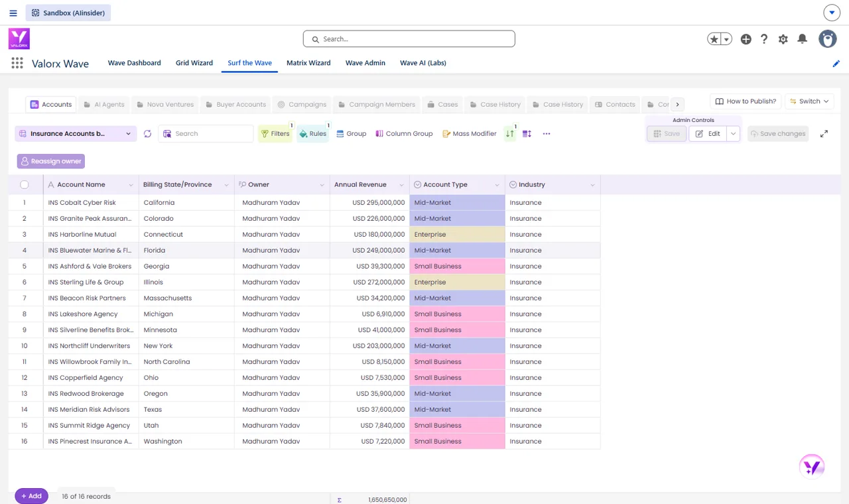The height and width of the screenshot is (504, 849).
Task: Click the Add button
Action: click(x=31, y=496)
